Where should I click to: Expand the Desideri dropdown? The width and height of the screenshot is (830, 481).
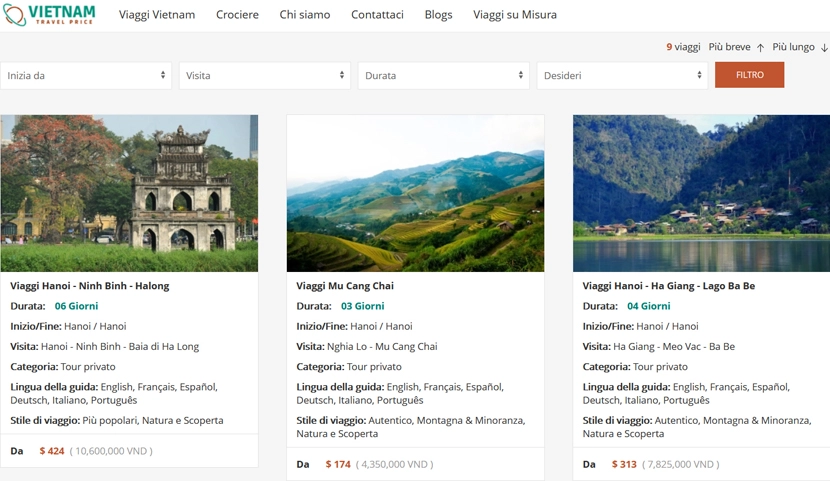point(622,76)
